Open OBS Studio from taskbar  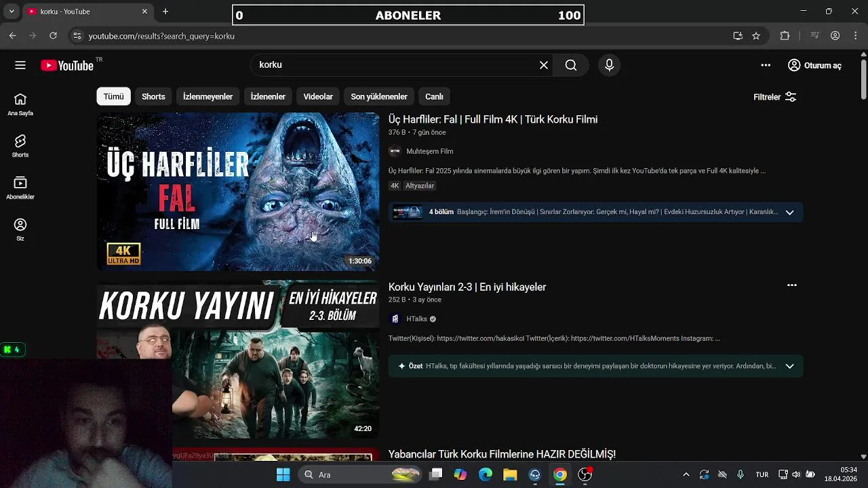(x=585, y=474)
